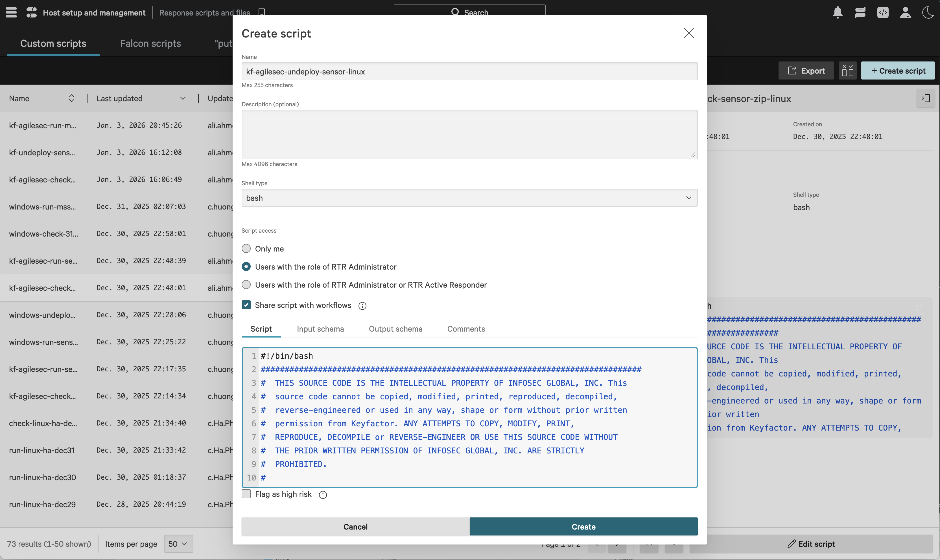The width and height of the screenshot is (940, 560).
Task: Open the user profile icon
Action: coord(905,12)
